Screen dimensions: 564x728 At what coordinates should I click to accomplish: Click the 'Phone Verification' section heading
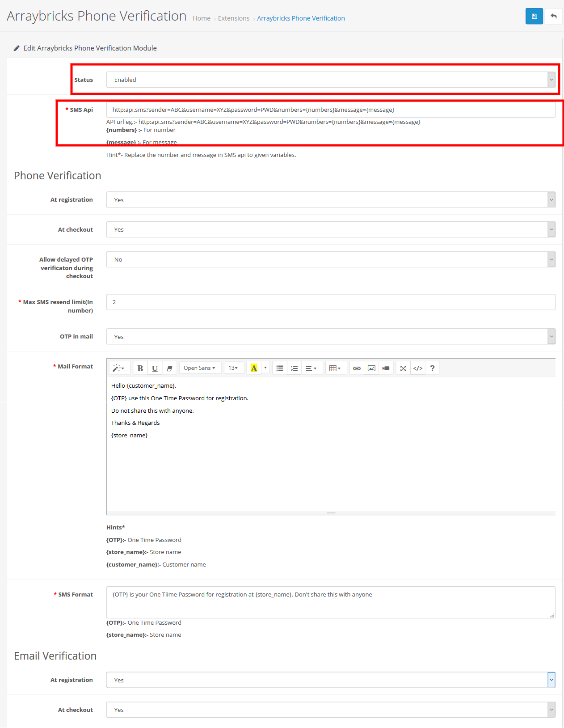pyautogui.click(x=58, y=175)
